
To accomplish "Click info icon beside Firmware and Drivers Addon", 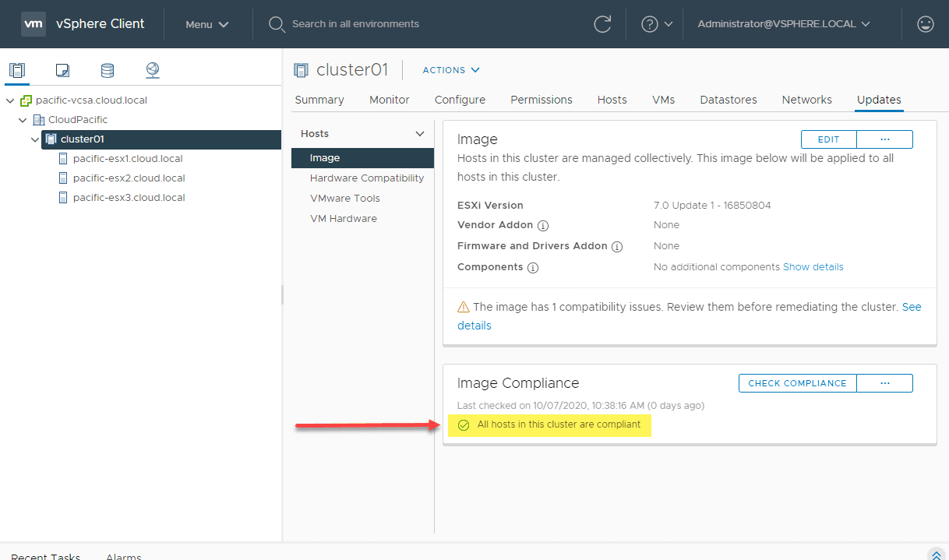I will (x=617, y=246).
